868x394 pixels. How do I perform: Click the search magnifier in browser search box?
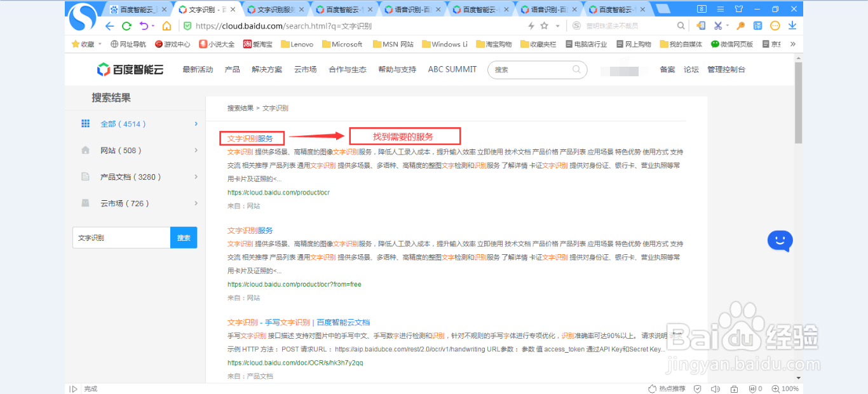(681, 26)
